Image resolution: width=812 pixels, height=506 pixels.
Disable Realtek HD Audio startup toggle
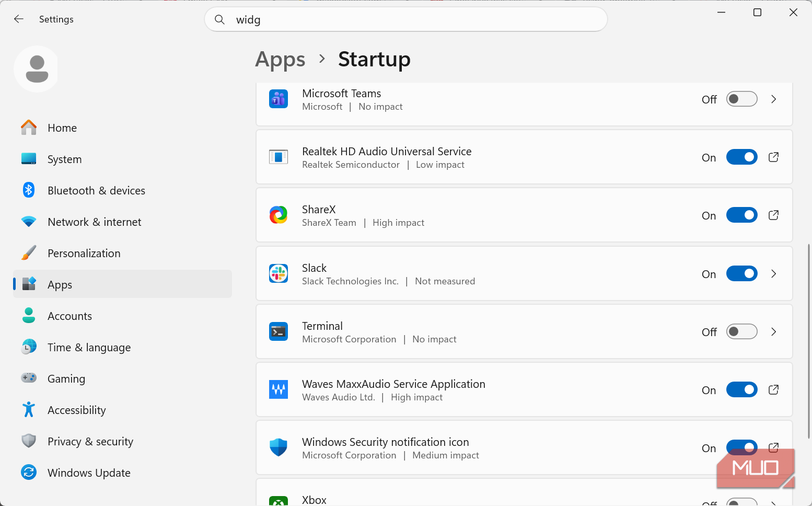(x=742, y=157)
